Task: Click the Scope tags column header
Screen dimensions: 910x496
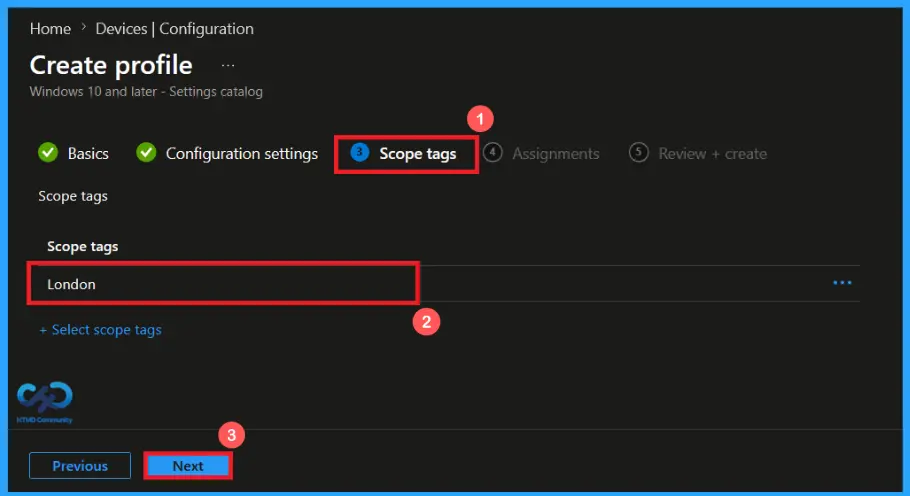Action: point(82,247)
